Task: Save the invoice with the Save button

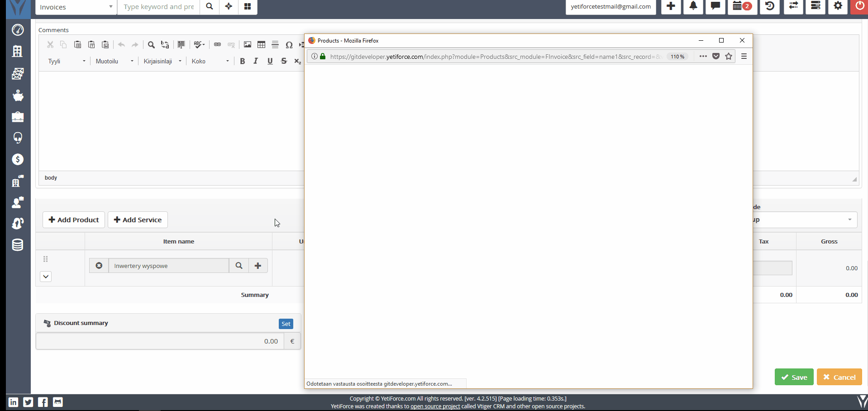Action: click(793, 377)
